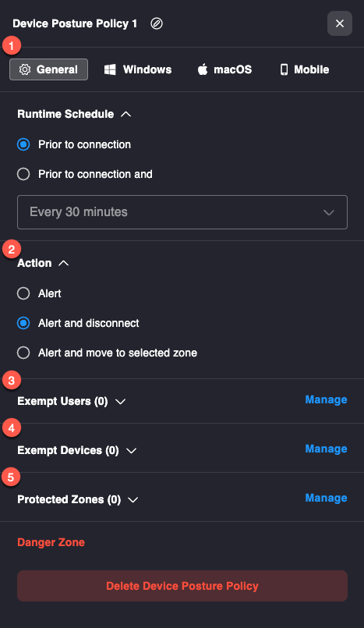The width and height of the screenshot is (364, 628).
Task: Expand the Exempt Users section
Action: tap(120, 401)
